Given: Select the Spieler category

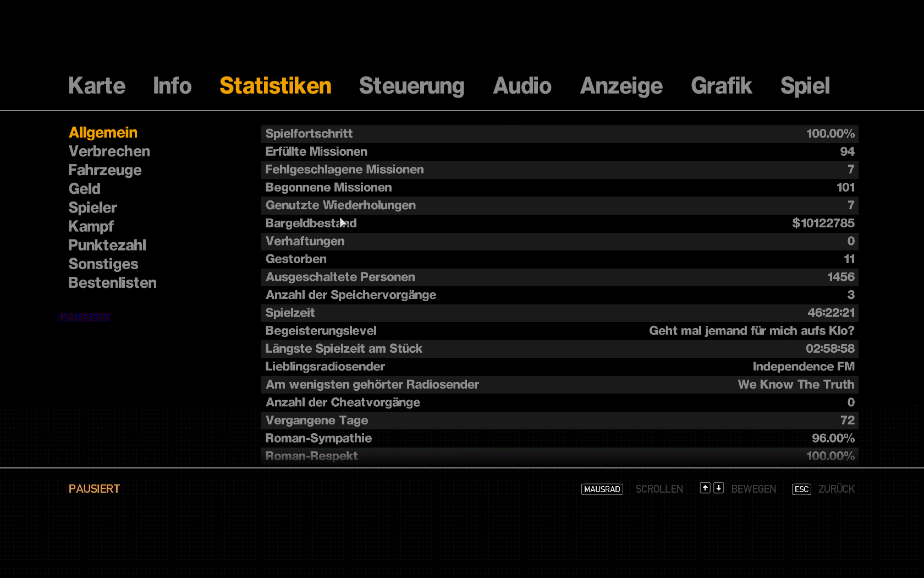Looking at the screenshot, I should coord(93,208).
